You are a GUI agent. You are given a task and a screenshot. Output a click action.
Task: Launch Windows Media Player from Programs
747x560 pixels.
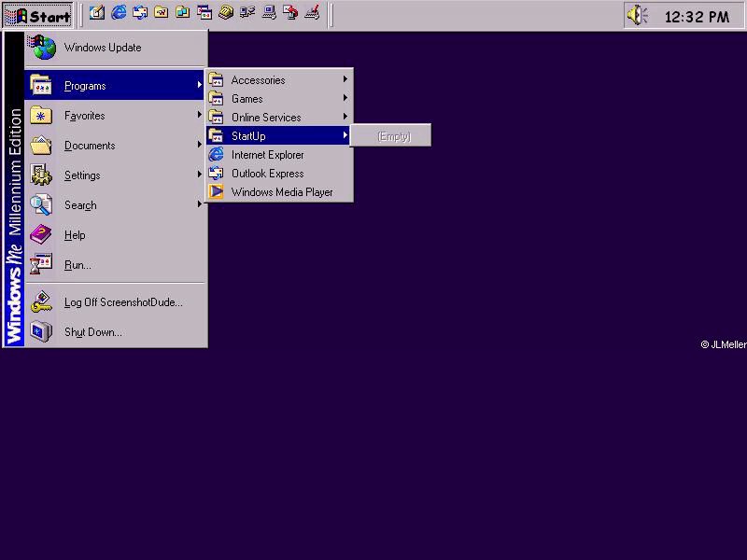click(x=279, y=192)
